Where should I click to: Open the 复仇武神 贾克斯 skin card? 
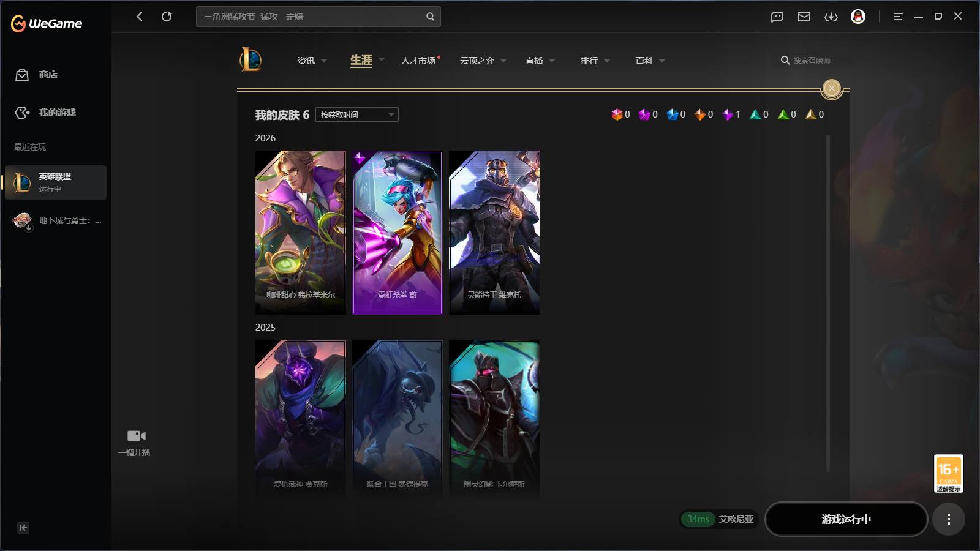[x=301, y=421]
